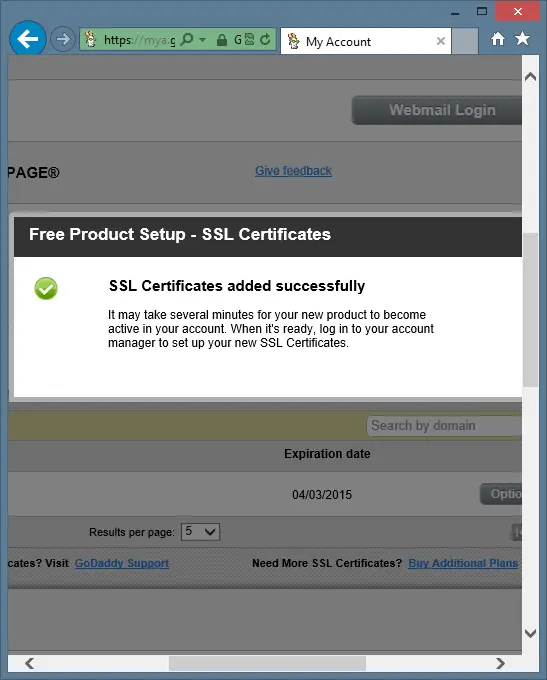Go back with the blue back arrow
Image resolution: width=547 pixels, height=680 pixels.
(x=28, y=39)
